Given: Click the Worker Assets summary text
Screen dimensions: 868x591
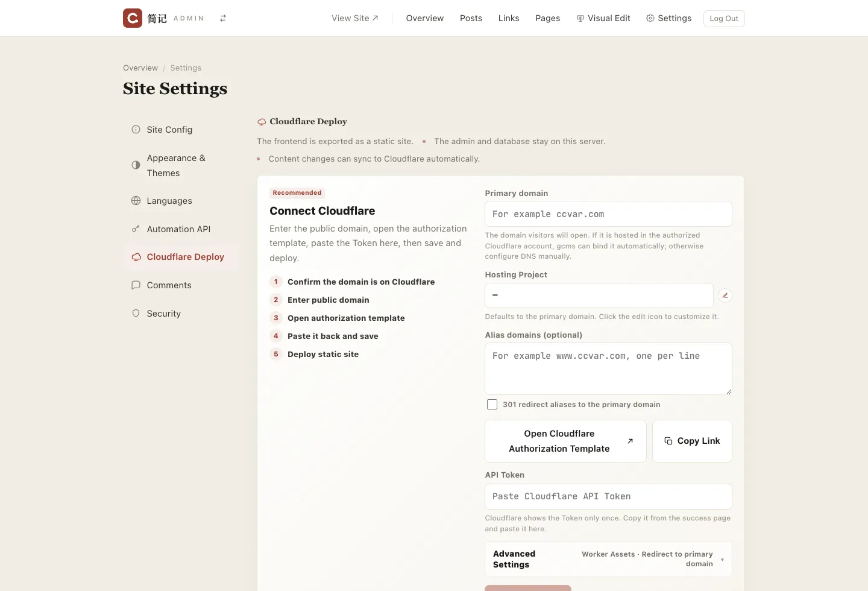Looking at the screenshot, I should pos(647,559).
